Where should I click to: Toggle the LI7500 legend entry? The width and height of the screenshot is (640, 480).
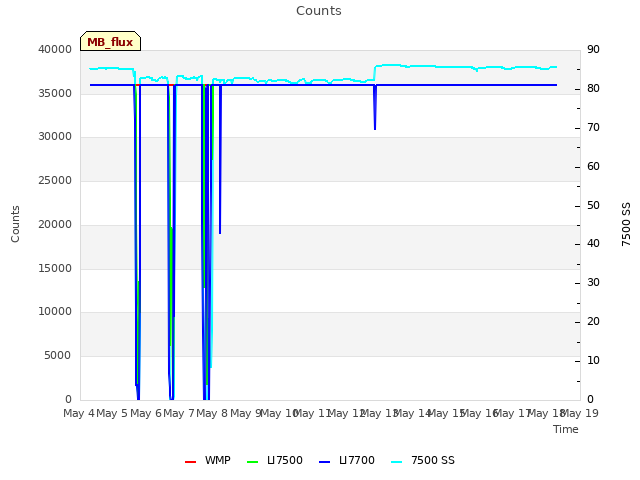pyautogui.click(x=275, y=460)
